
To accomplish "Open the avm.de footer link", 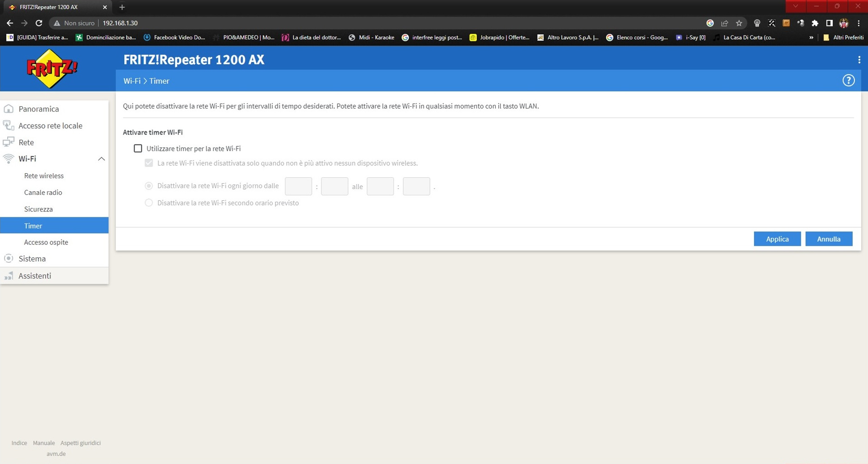I will click(x=56, y=454).
